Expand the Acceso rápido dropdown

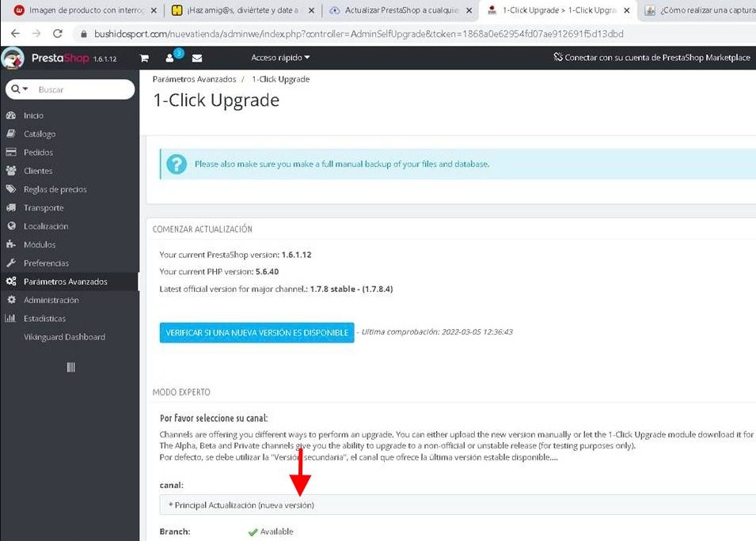point(280,58)
